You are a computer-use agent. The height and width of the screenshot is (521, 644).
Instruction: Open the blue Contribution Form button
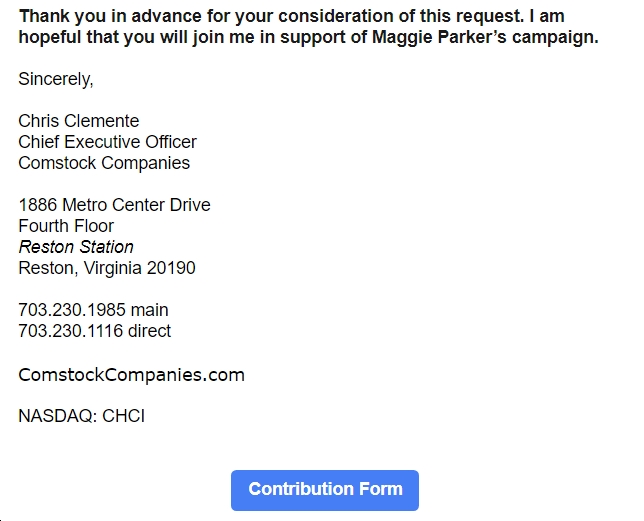pyautogui.click(x=324, y=490)
